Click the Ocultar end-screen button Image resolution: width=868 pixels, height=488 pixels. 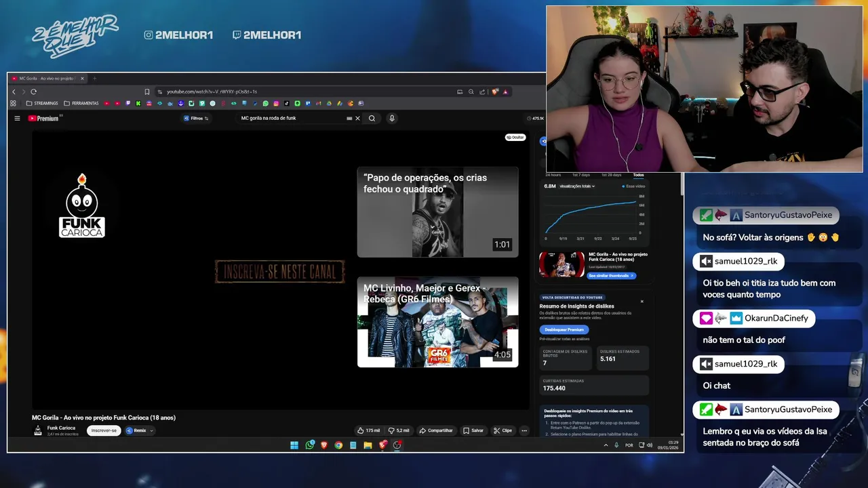click(515, 137)
